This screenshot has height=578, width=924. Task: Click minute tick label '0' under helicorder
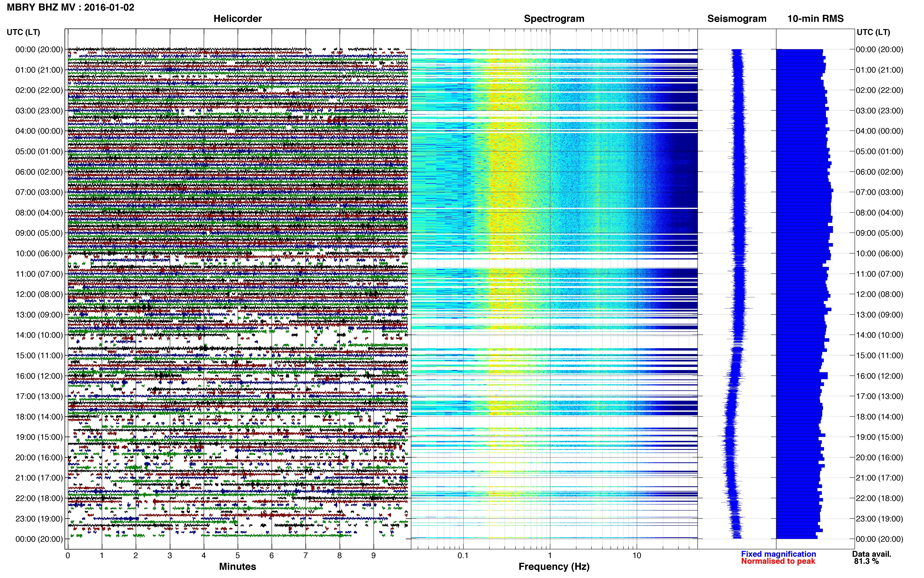[x=68, y=556]
